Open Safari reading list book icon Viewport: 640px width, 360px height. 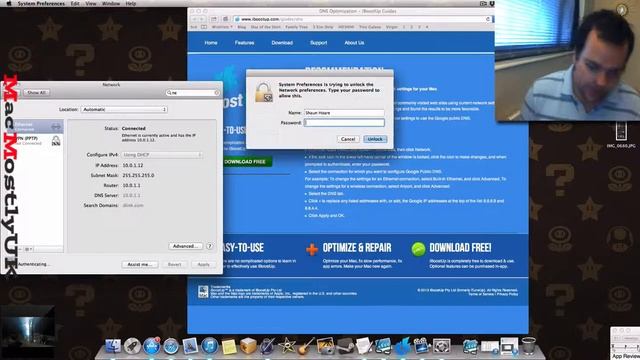(x=204, y=27)
